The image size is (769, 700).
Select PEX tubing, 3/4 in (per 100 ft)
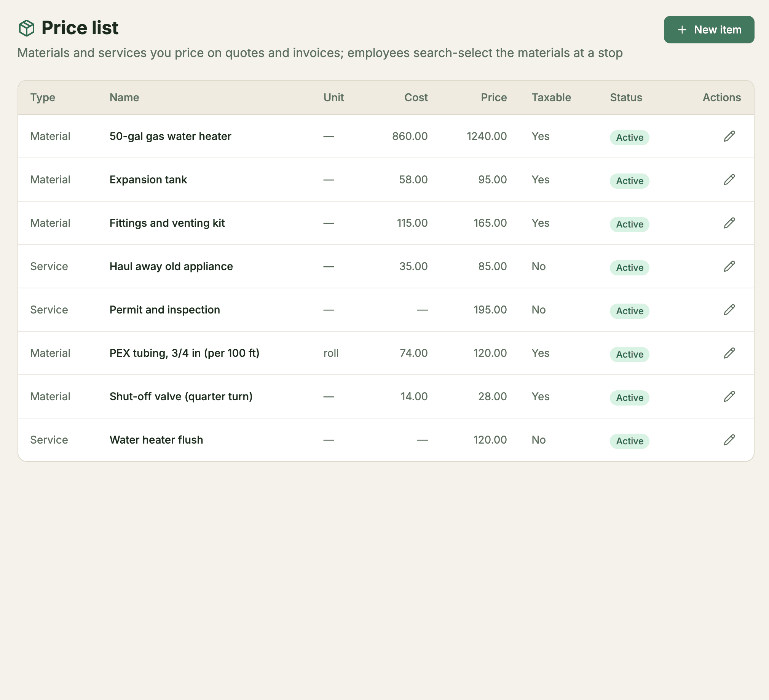pos(184,353)
